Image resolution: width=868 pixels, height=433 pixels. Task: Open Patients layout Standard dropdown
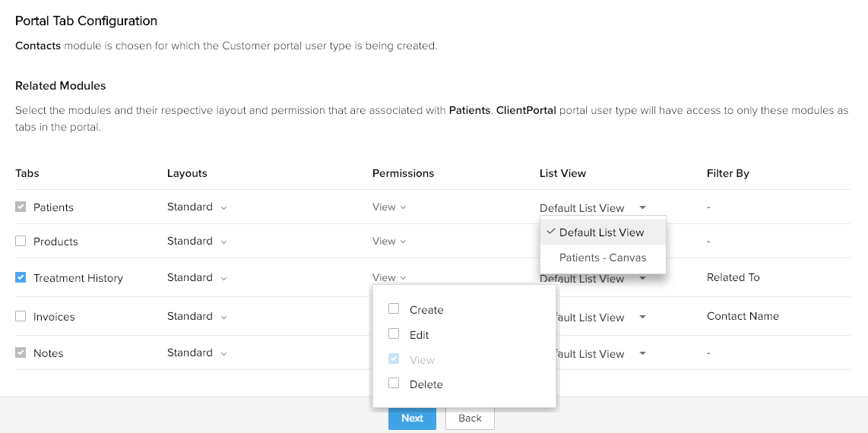click(197, 207)
